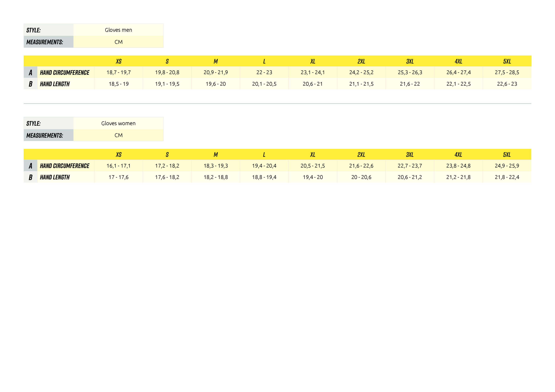Image resolution: width=555 pixels, height=392 pixels.
Task: Click the cell '20,1 - 20,5'
Action: click(x=264, y=84)
